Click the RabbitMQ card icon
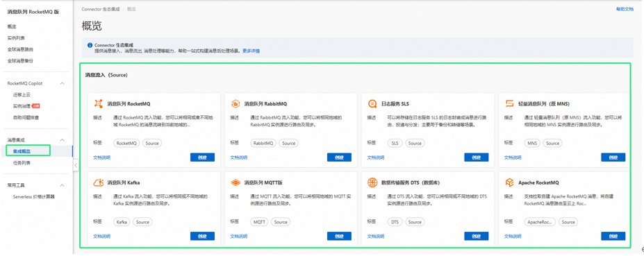 pos(236,103)
